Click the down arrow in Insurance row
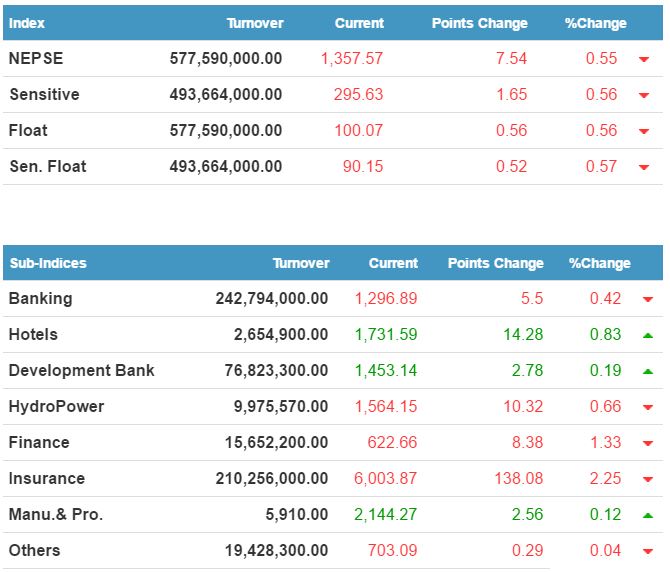 [647, 479]
